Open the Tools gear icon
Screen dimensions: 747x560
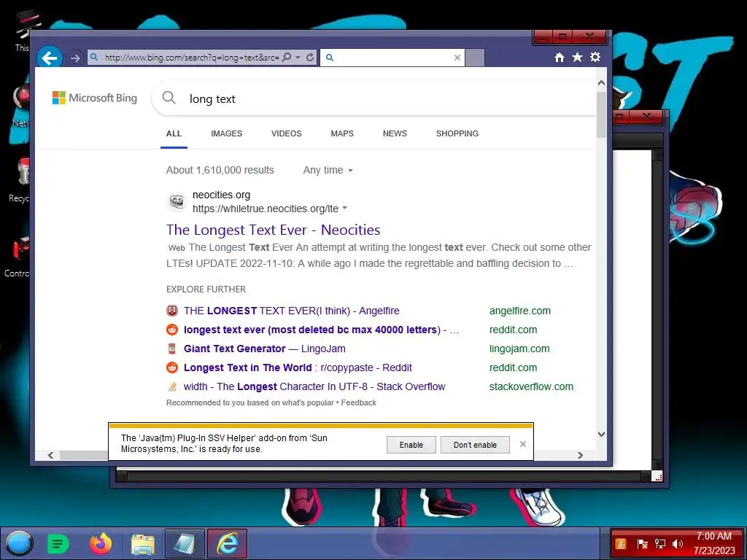coord(595,57)
